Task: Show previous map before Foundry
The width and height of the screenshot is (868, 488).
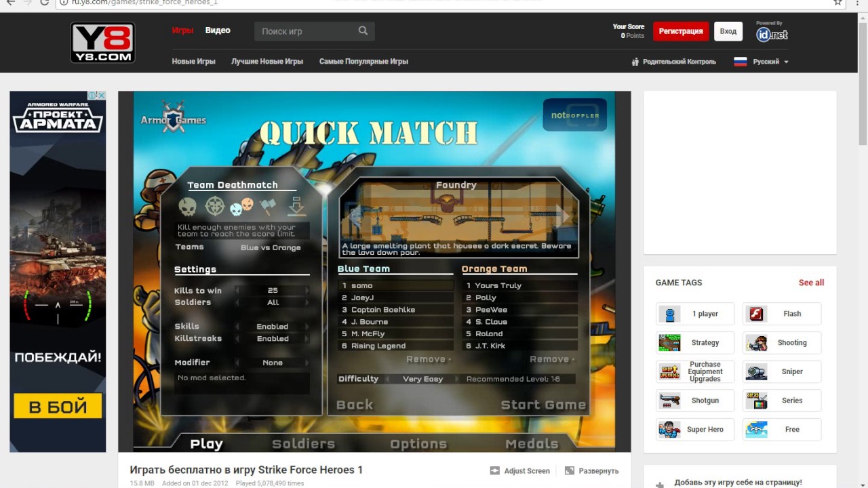Action: pos(355,216)
